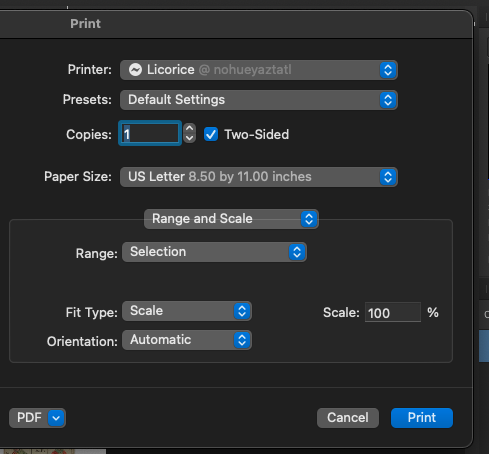Click the Licorice printer status icon
The height and width of the screenshot is (454, 489).
click(135, 70)
